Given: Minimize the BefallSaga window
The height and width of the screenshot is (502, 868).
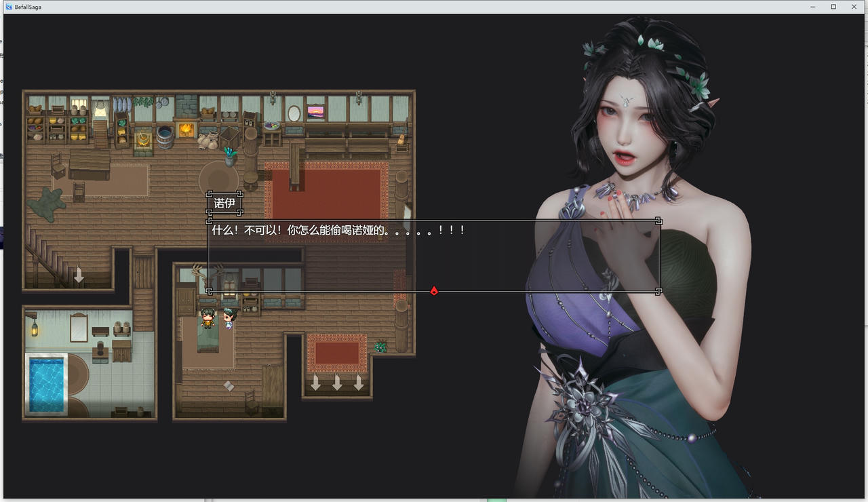Looking at the screenshot, I should (812, 7).
